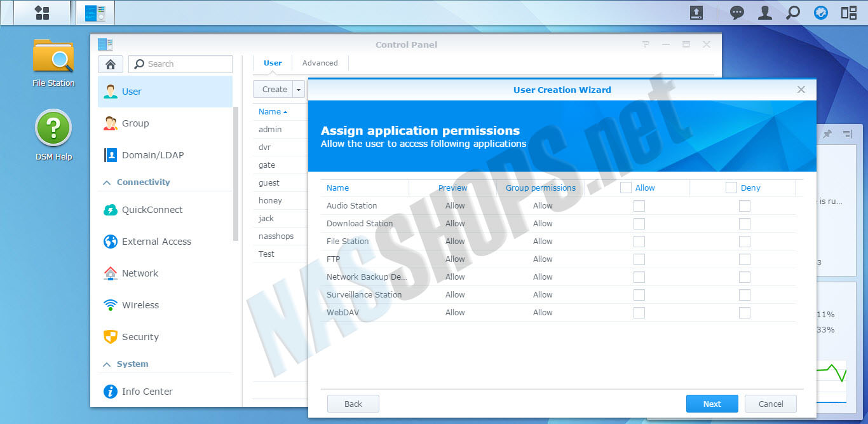The width and height of the screenshot is (868, 424).
Task: Select the admin user row
Action: [280, 130]
